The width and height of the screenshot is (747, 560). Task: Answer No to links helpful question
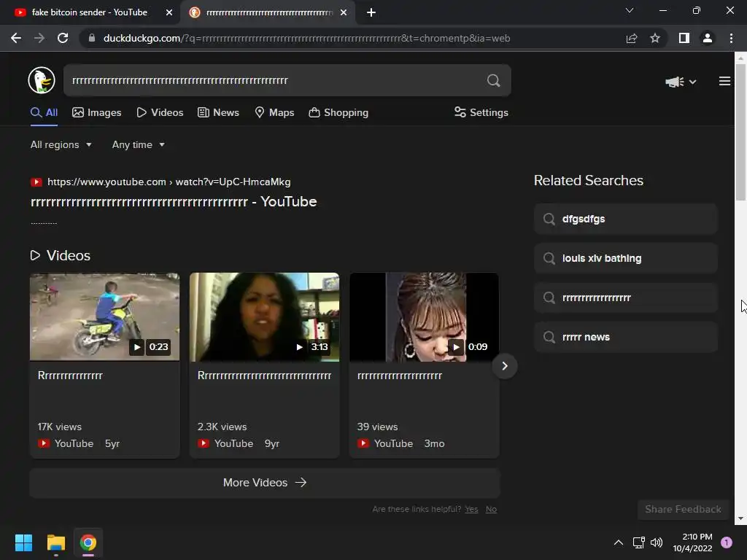coord(491,509)
